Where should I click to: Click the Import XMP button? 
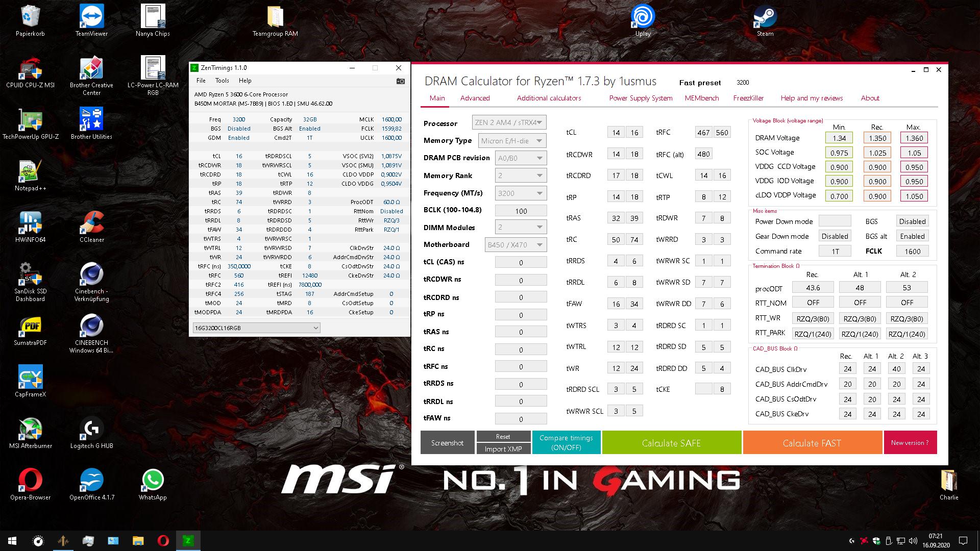point(503,449)
